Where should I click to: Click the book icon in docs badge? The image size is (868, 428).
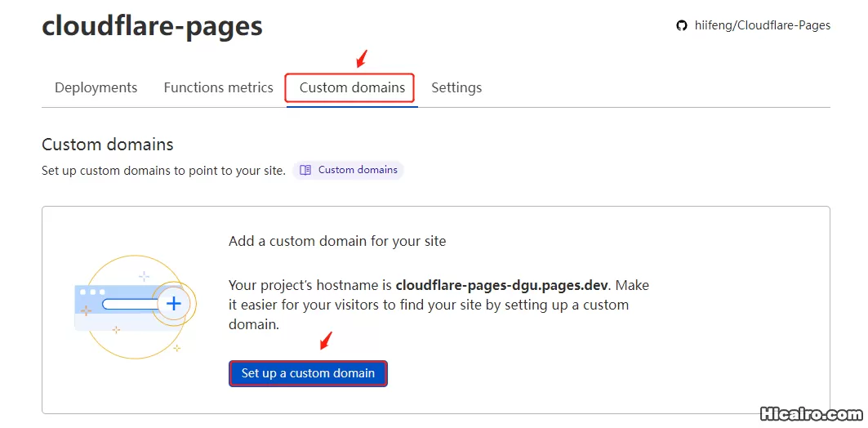[x=305, y=170]
